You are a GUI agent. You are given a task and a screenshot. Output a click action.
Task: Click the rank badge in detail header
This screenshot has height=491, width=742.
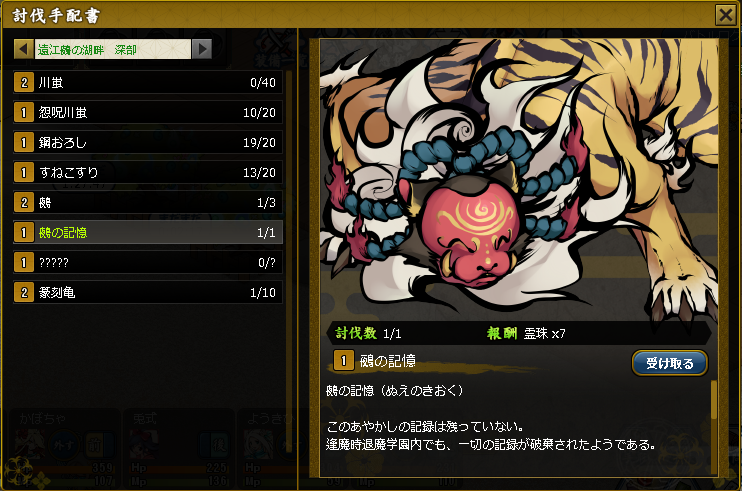[x=344, y=361]
